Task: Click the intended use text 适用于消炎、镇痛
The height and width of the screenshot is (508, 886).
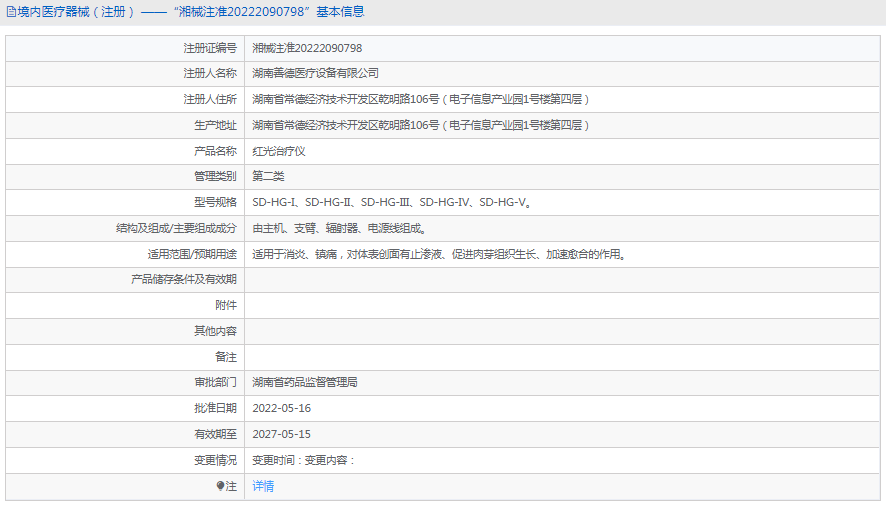Action: tap(294, 254)
